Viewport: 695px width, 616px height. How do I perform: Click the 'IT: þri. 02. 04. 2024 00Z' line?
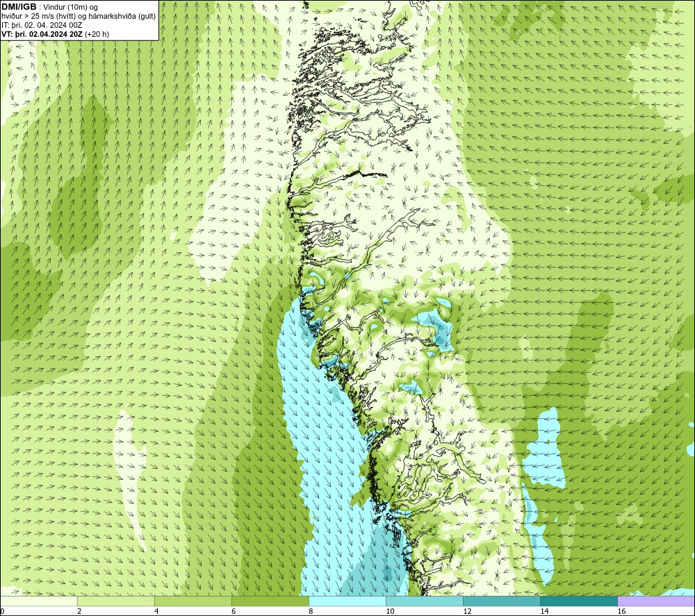[x=42, y=25]
